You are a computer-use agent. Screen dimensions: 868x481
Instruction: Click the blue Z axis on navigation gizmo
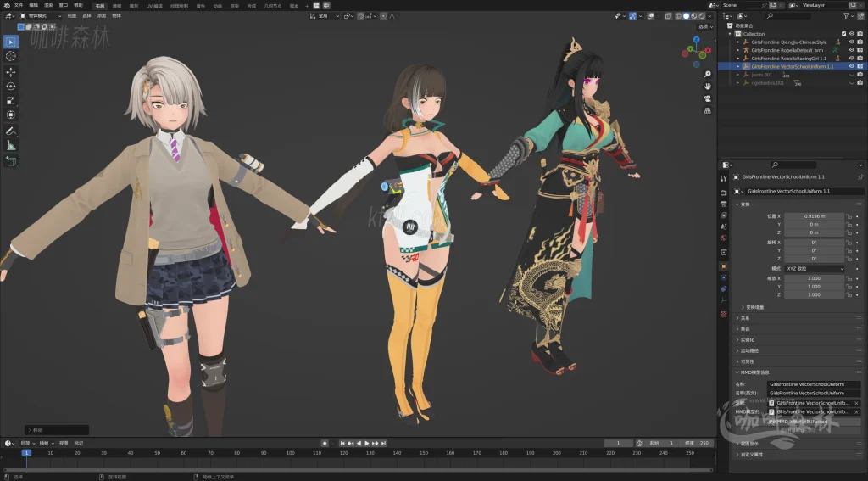click(x=697, y=40)
